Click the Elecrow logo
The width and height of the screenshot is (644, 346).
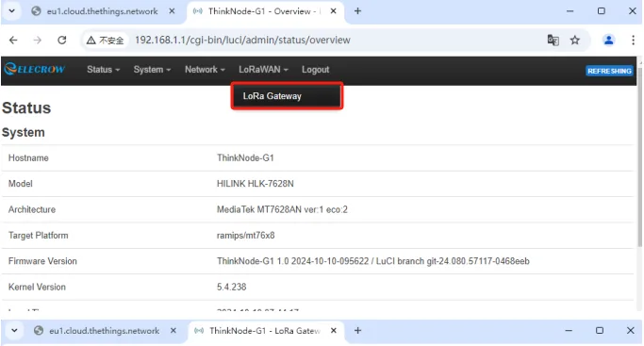[x=35, y=69]
